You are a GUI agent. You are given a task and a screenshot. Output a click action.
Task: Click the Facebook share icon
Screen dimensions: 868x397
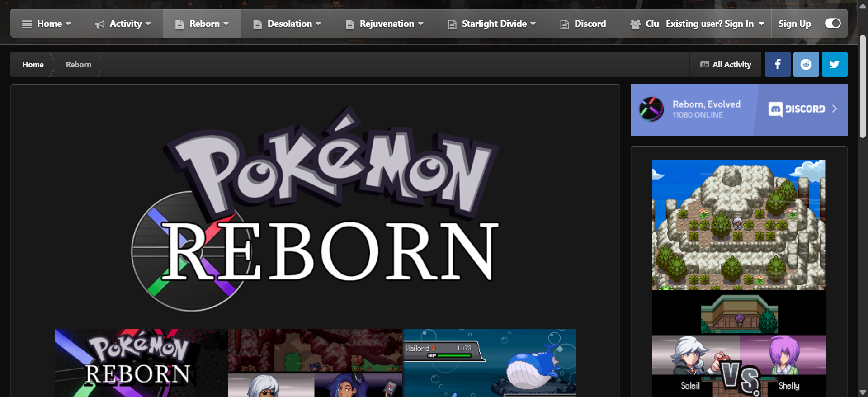pos(777,65)
